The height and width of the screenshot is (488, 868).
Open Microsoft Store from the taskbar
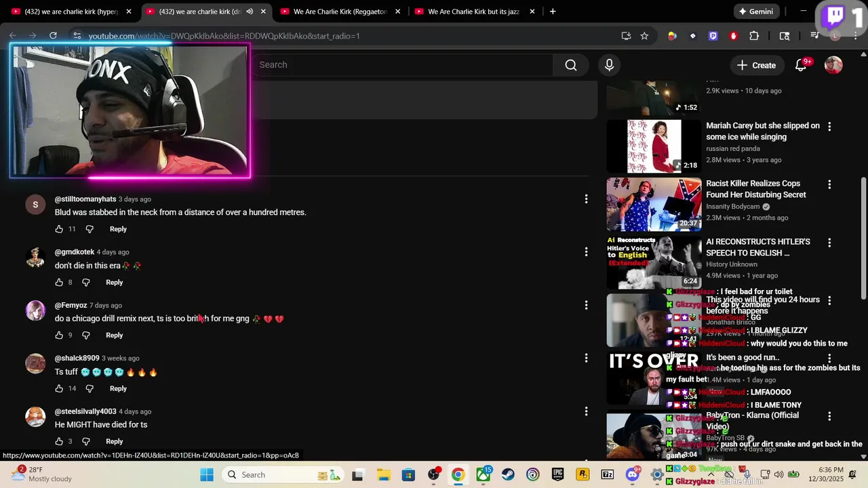tap(408, 474)
